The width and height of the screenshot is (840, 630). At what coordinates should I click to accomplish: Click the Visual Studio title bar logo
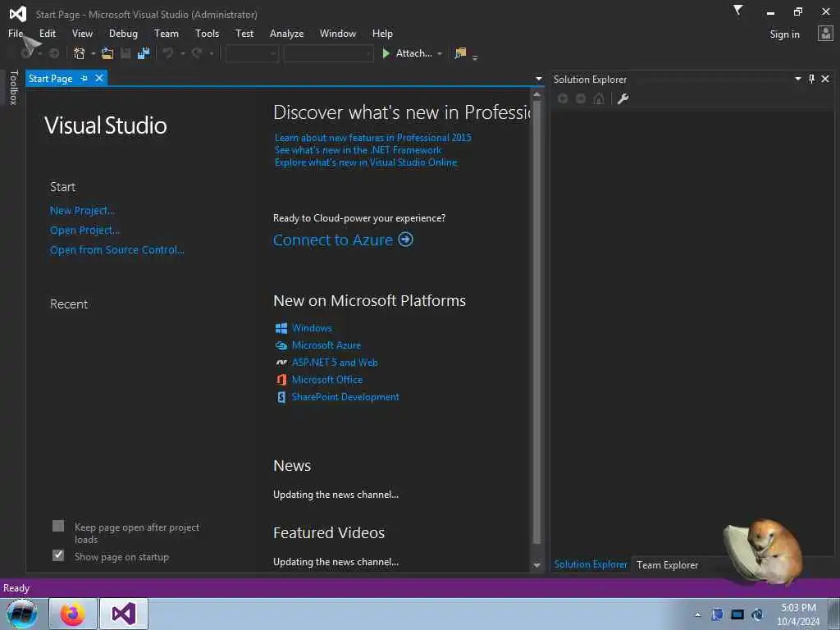click(18, 14)
